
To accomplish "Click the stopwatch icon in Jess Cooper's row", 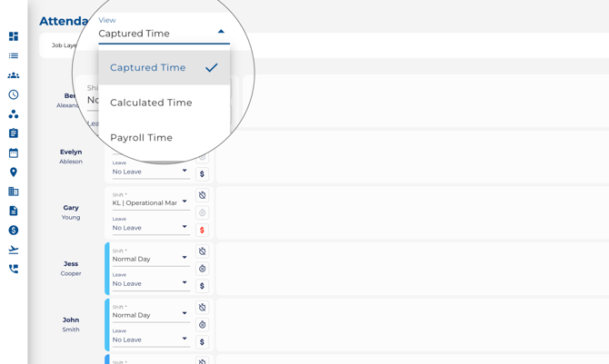I will pos(202,269).
